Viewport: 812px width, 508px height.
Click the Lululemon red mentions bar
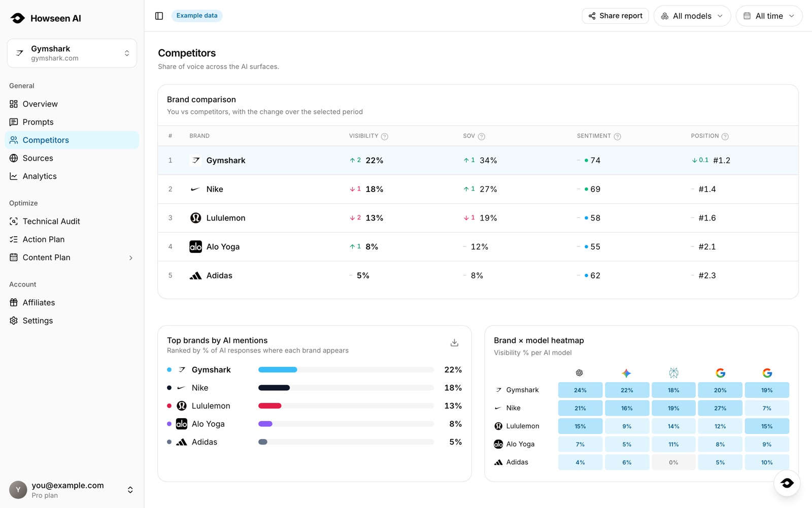tap(269, 406)
